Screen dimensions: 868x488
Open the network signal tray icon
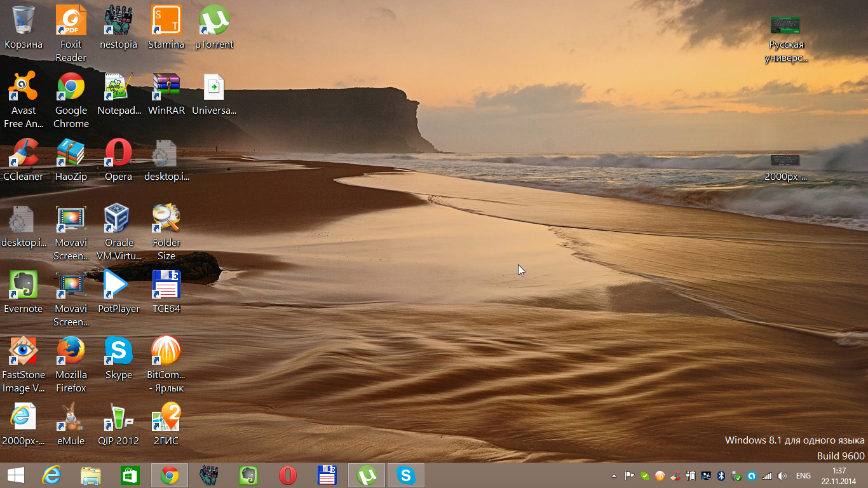tap(767, 476)
